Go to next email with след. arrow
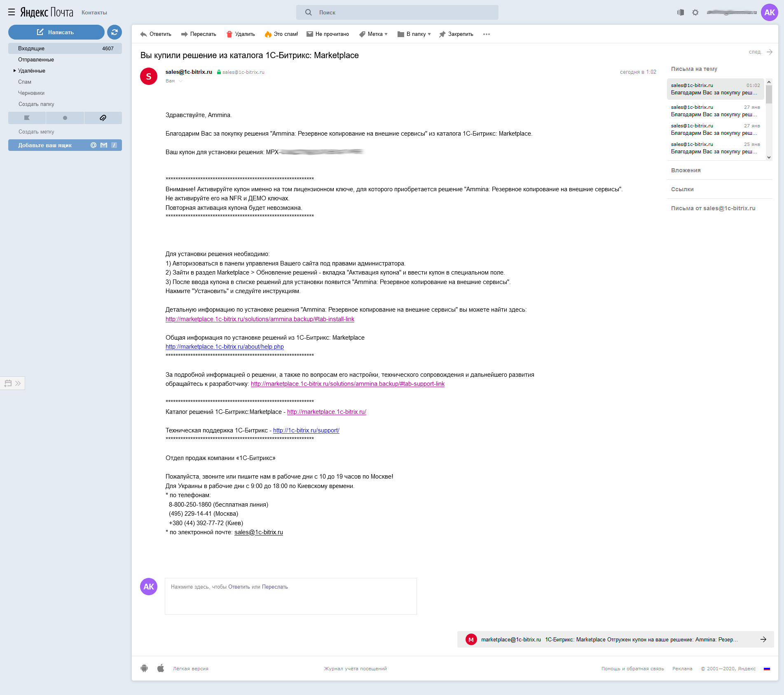Screen dimensions: 784x695 pyautogui.click(x=761, y=52)
